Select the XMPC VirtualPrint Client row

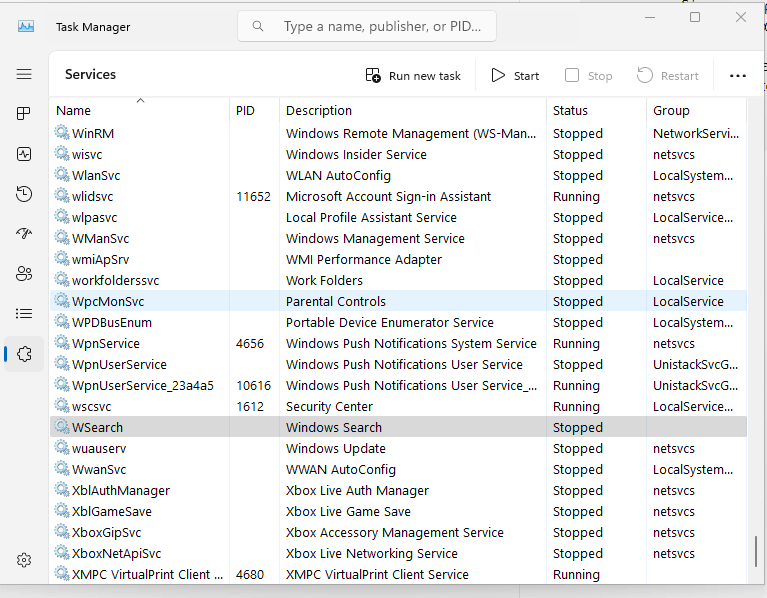398,575
